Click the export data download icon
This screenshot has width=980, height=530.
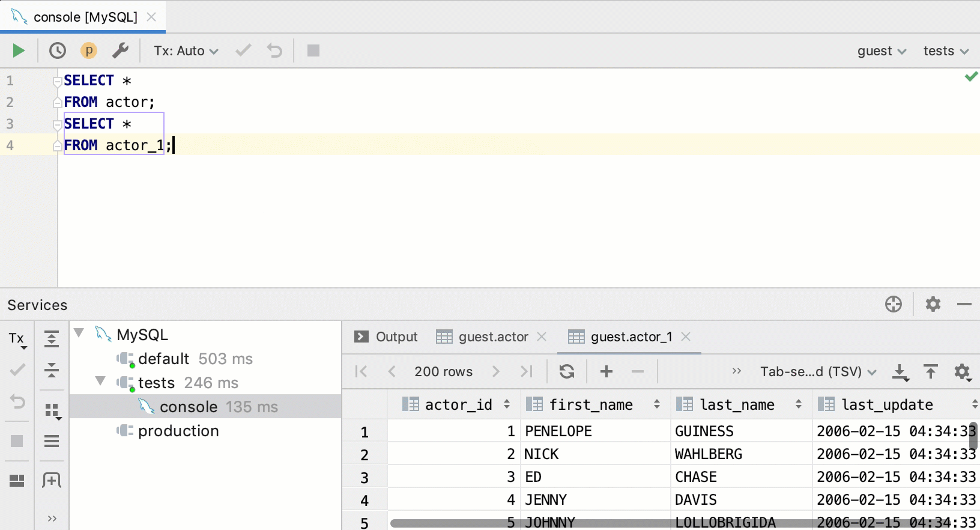click(900, 372)
